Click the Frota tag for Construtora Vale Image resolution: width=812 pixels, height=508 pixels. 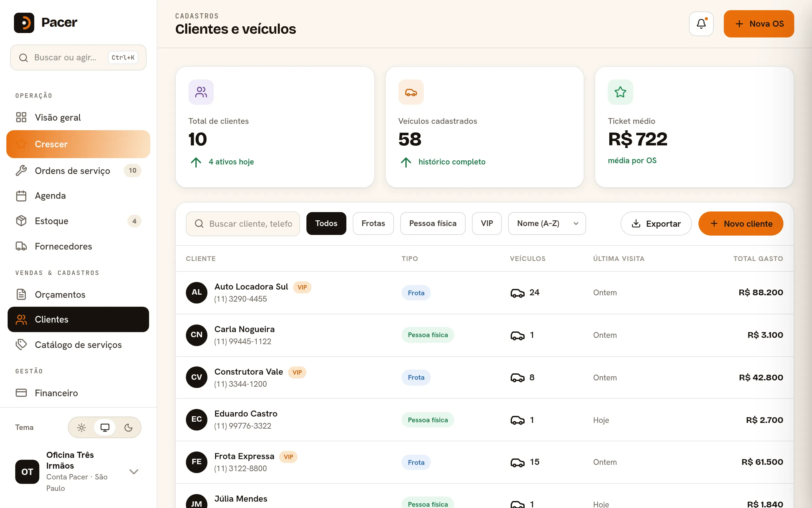click(x=416, y=377)
